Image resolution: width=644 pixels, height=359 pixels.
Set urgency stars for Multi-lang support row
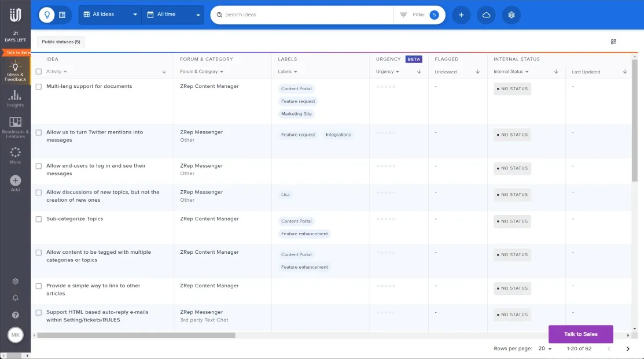coord(386,87)
